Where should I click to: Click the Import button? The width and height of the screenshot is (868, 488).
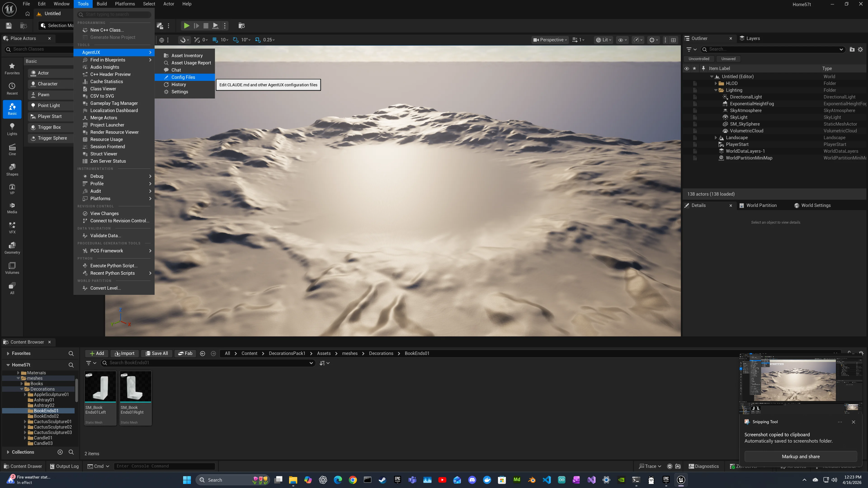point(125,353)
